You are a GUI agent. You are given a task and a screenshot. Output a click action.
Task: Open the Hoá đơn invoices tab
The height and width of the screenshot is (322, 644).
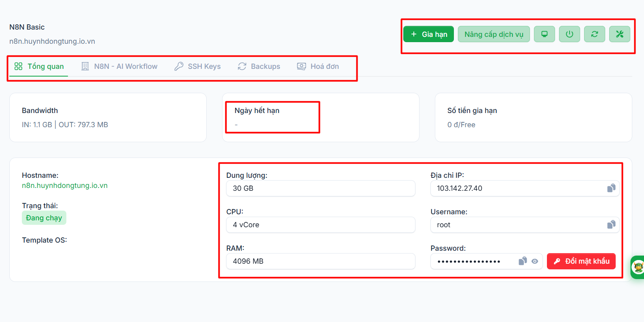coord(318,66)
